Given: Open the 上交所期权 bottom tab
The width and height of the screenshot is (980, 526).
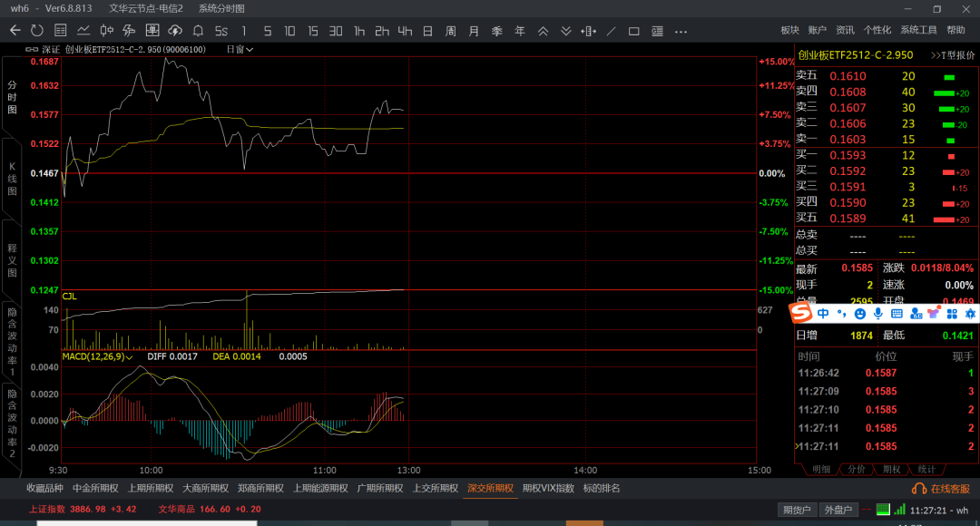Looking at the screenshot, I should [436, 489].
